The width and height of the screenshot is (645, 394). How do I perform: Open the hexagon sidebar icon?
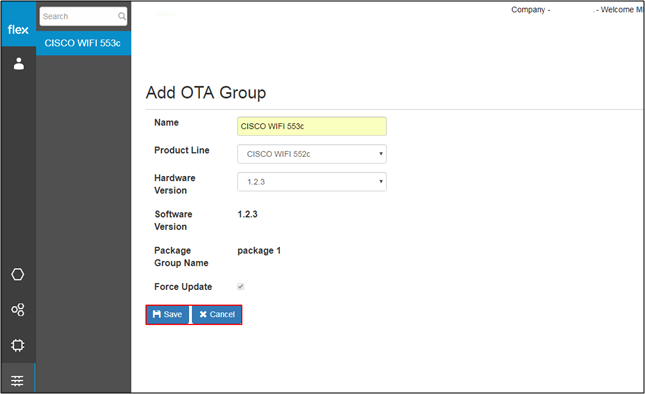point(18,274)
